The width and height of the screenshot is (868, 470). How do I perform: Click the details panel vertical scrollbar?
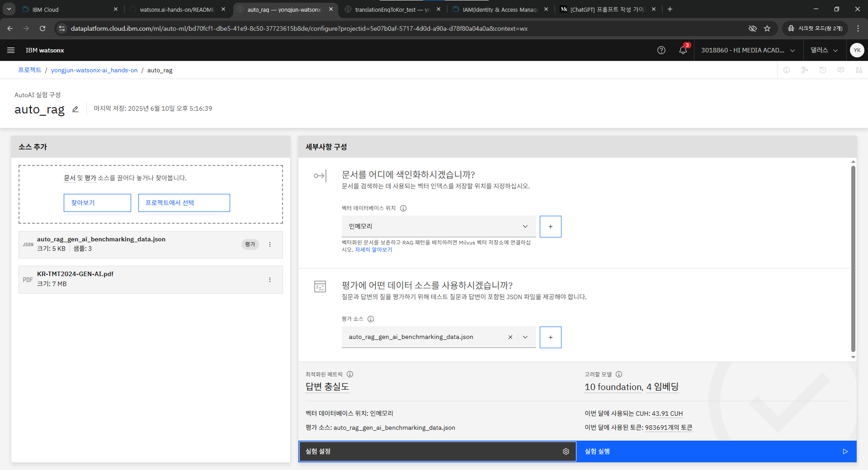(x=853, y=258)
